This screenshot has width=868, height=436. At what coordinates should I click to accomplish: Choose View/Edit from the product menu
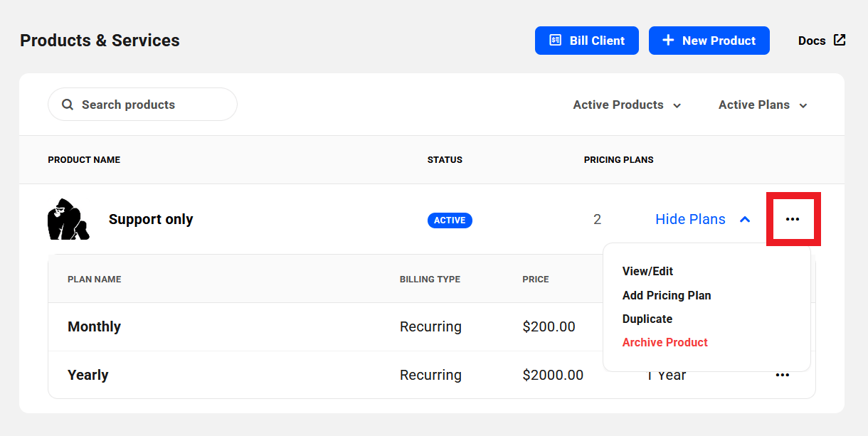(647, 271)
